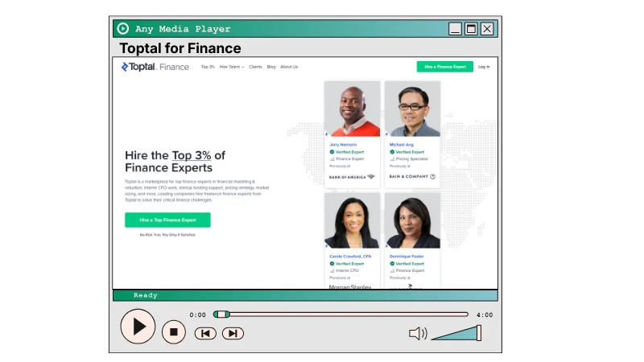Open the Top 3% nav link
Viewport: 644px width, 362px height.
pos(208,67)
